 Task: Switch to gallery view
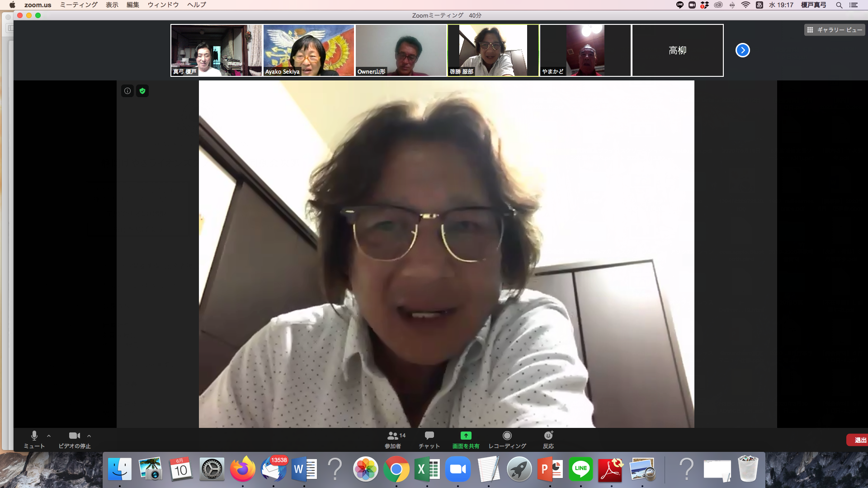click(835, 30)
